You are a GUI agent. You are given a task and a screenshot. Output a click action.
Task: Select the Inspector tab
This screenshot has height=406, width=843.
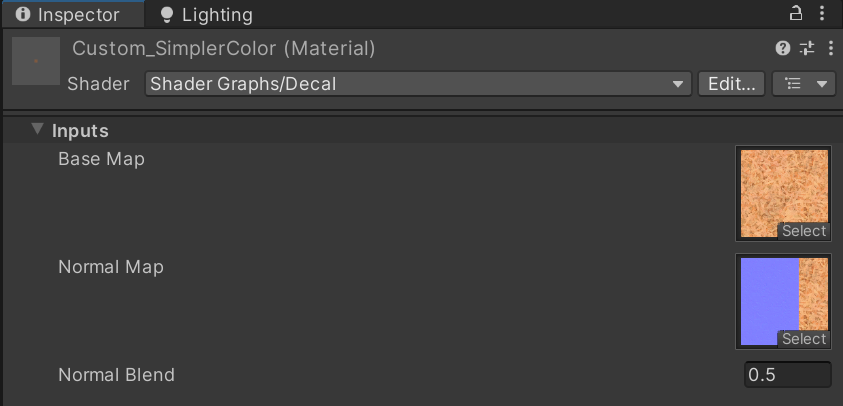(72, 15)
